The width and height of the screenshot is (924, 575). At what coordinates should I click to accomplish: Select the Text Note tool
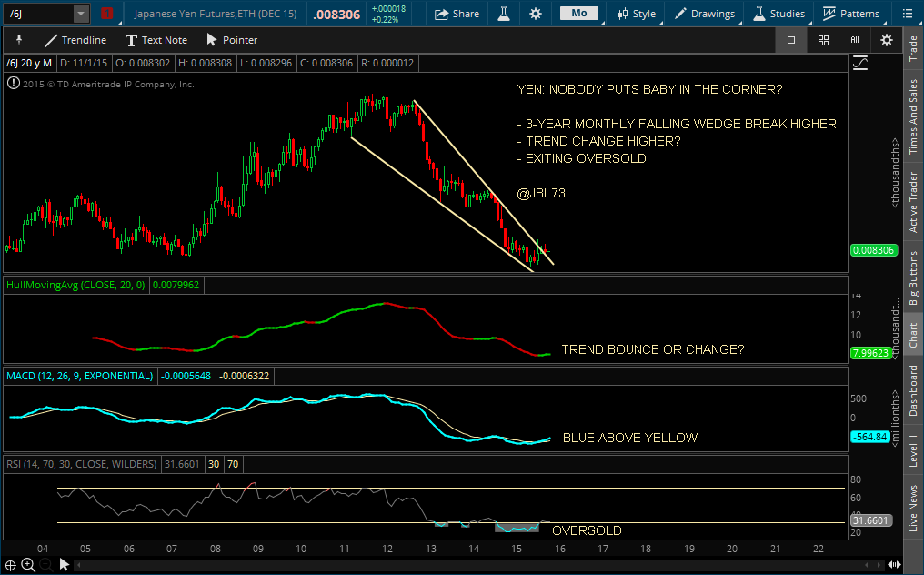[156, 40]
